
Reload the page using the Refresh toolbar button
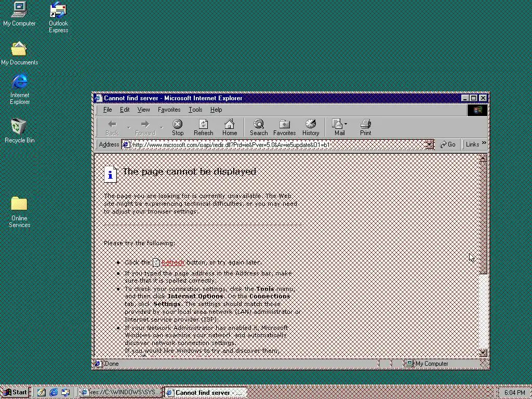[204, 128]
